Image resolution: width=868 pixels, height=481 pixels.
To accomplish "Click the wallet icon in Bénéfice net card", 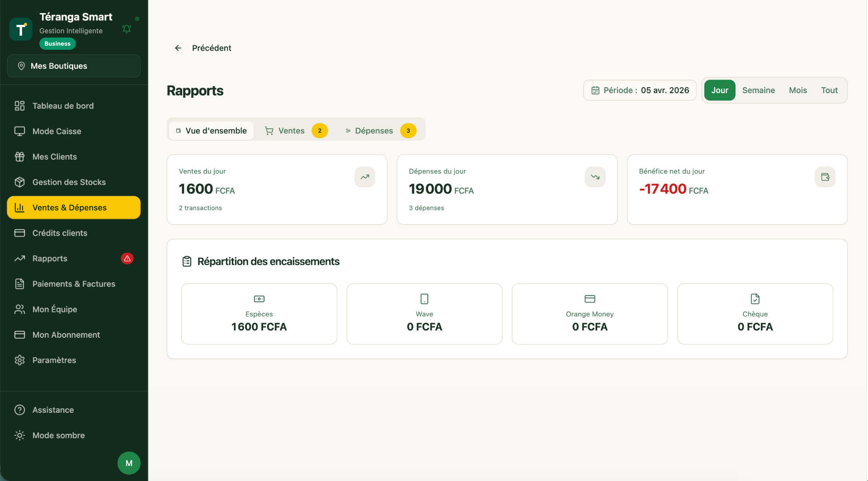I will pos(825,177).
